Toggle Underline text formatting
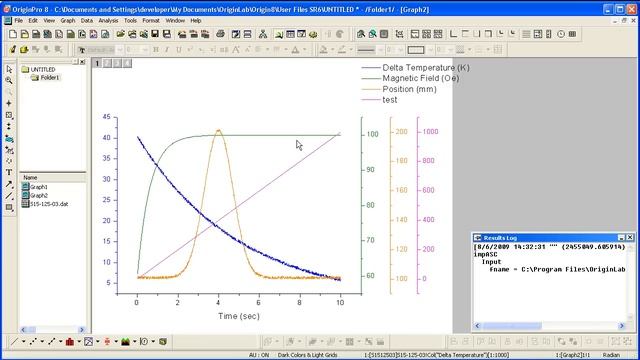Screen dimensions: 640x360 pos(179,50)
